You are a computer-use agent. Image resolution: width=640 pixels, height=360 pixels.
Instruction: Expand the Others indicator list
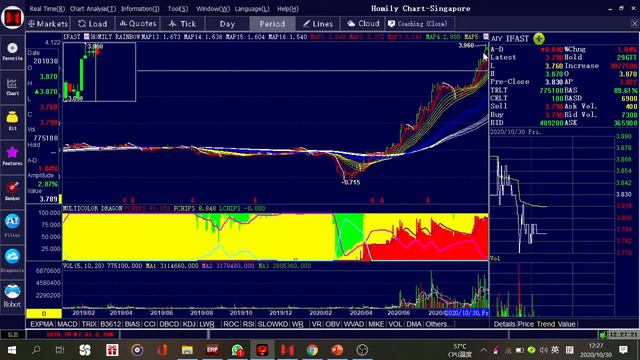click(x=436, y=324)
